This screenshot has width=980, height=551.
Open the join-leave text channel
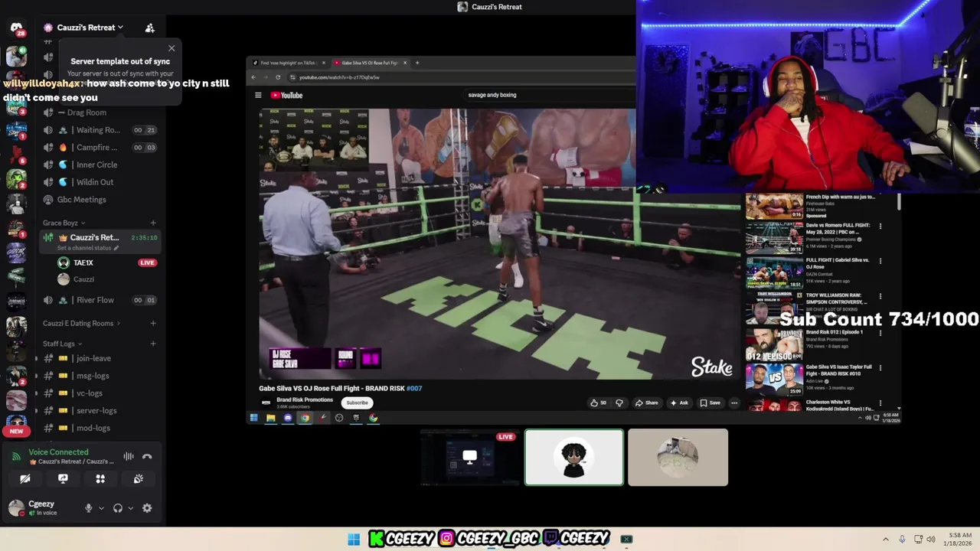point(99,358)
